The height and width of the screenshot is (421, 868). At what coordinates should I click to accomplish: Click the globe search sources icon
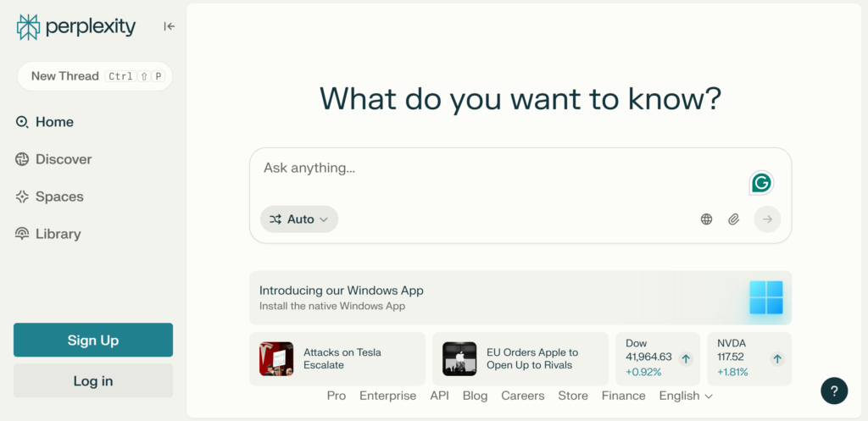706,219
